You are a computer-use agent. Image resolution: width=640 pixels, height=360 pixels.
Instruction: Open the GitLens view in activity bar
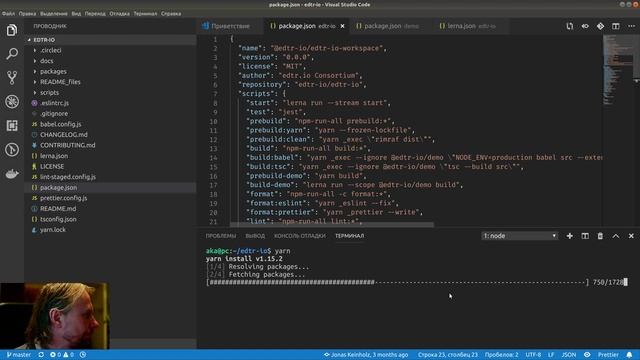pyautogui.click(x=12, y=149)
